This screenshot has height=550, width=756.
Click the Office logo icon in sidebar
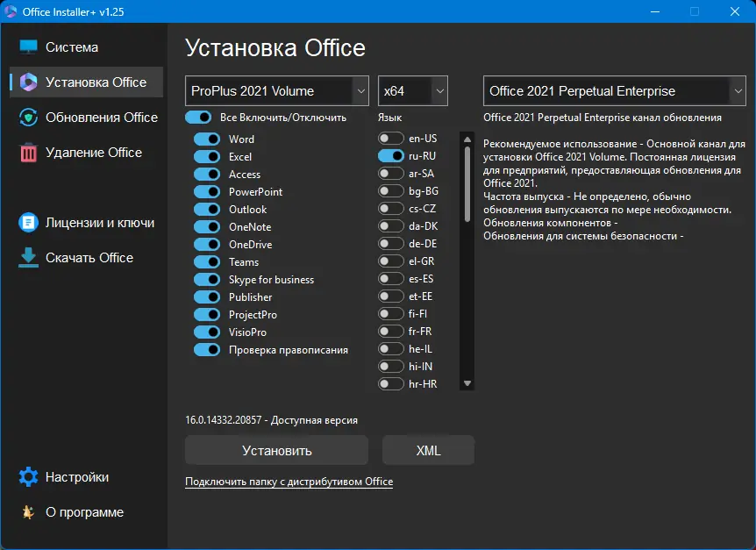[x=29, y=82]
